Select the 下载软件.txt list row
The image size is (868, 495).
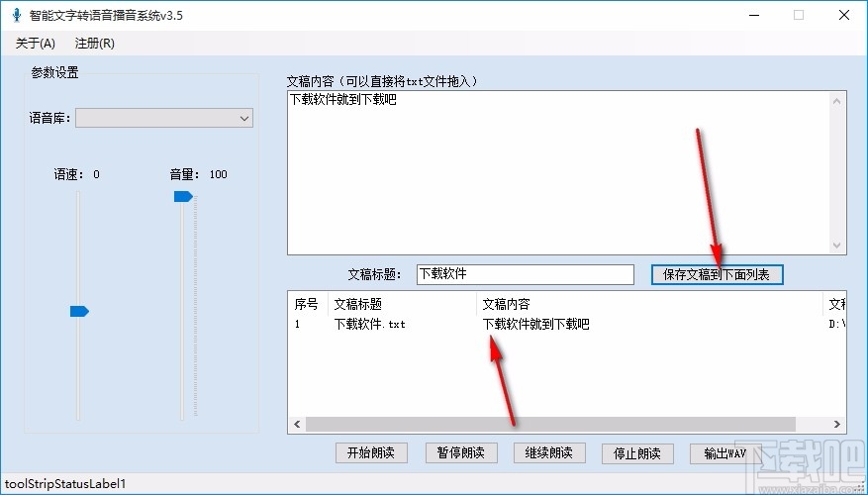point(566,324)
